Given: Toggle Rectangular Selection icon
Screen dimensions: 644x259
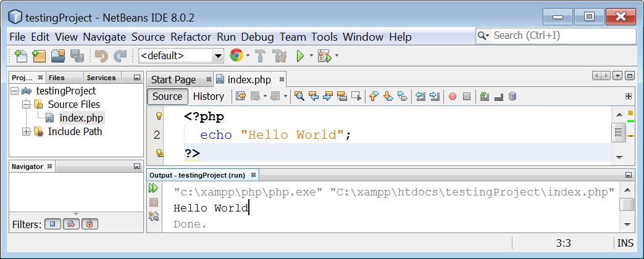Looking at the screenshot, I should [x=356, y=96].
